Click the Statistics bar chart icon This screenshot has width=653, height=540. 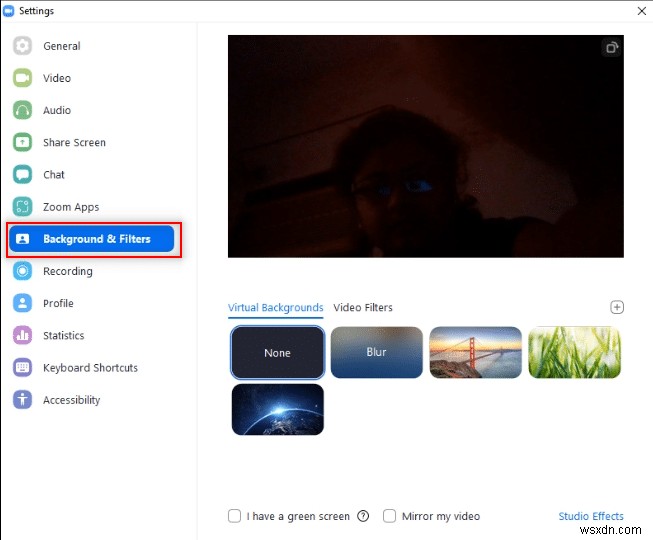pos(22,335)
